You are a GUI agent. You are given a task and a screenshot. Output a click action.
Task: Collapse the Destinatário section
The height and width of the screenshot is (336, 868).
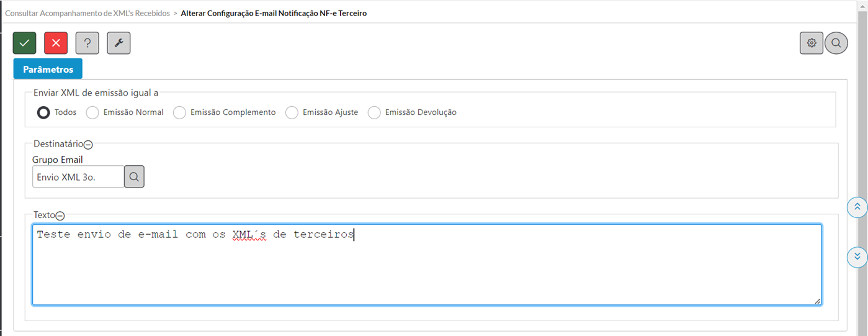click(88, 145)
